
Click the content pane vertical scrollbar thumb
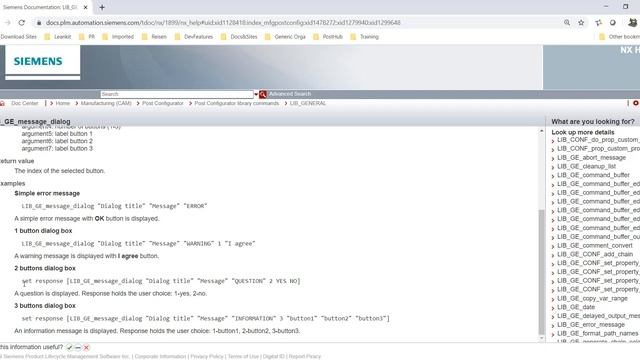click(542, 272)
